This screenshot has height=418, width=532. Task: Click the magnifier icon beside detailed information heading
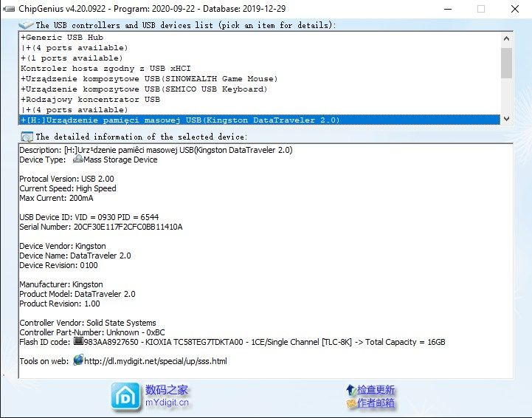pos(27,137)
